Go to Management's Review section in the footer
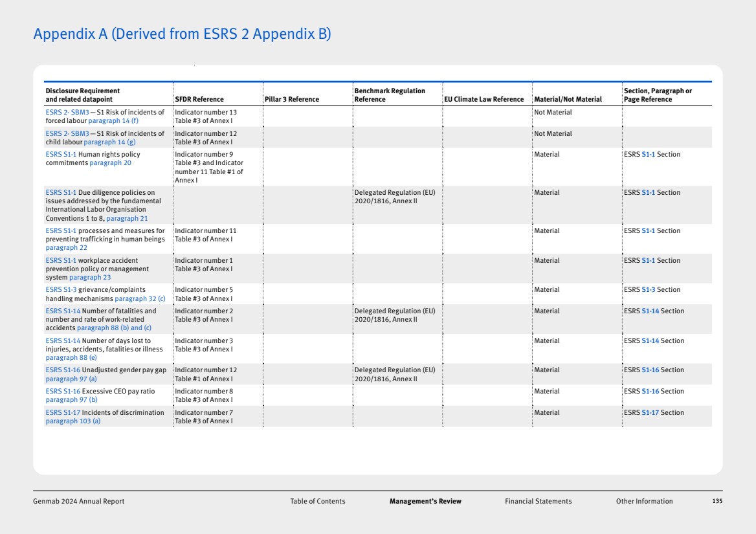Screen dimensions: 756x534 coord(425,501)
